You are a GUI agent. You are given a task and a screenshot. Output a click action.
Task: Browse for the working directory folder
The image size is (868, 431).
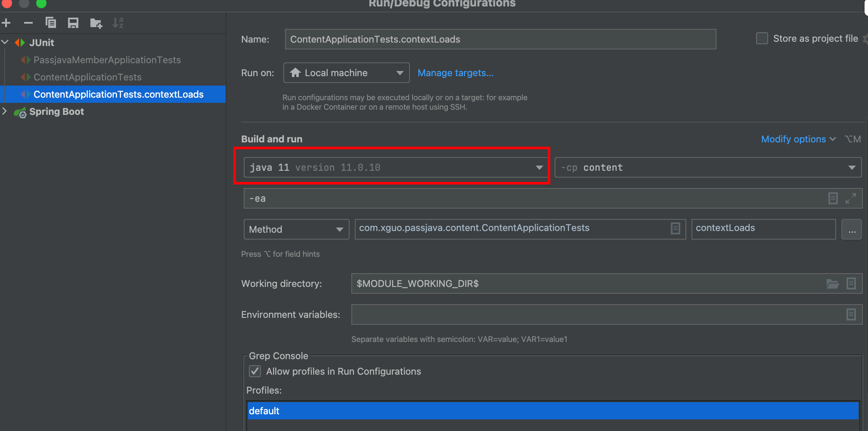click(x=832, y=284)
